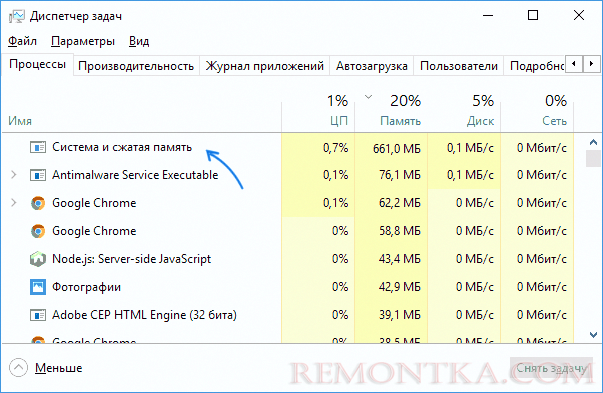Click the Node.js Server-side JavaScript icon
Image resolution: width=603 pixels, height=393 pixels.
click(38, 259)
